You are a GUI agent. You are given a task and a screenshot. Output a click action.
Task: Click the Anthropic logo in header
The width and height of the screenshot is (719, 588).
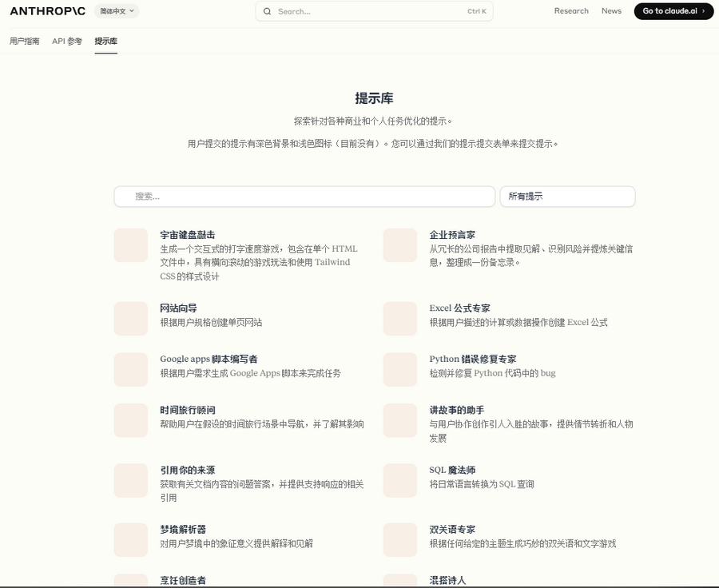pos(47,11)
